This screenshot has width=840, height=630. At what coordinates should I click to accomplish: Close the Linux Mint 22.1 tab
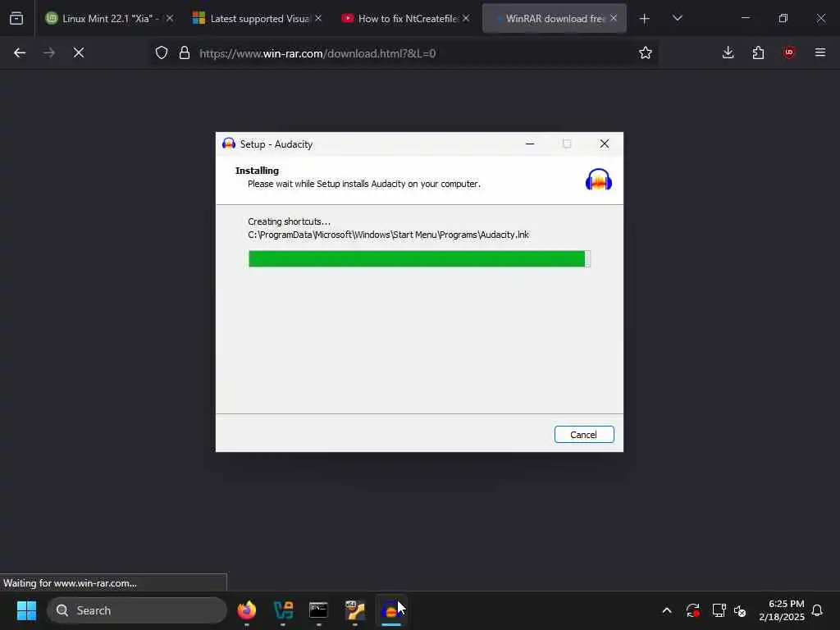pos(169,19)
